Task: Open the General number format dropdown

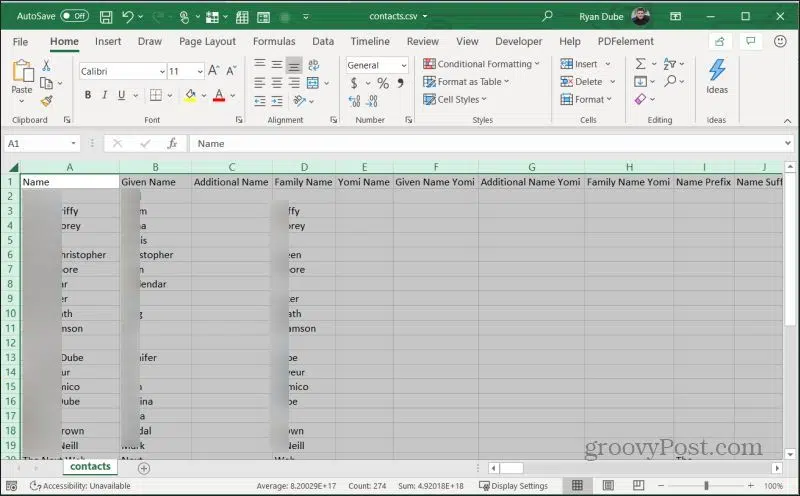Action: point(404,65)
